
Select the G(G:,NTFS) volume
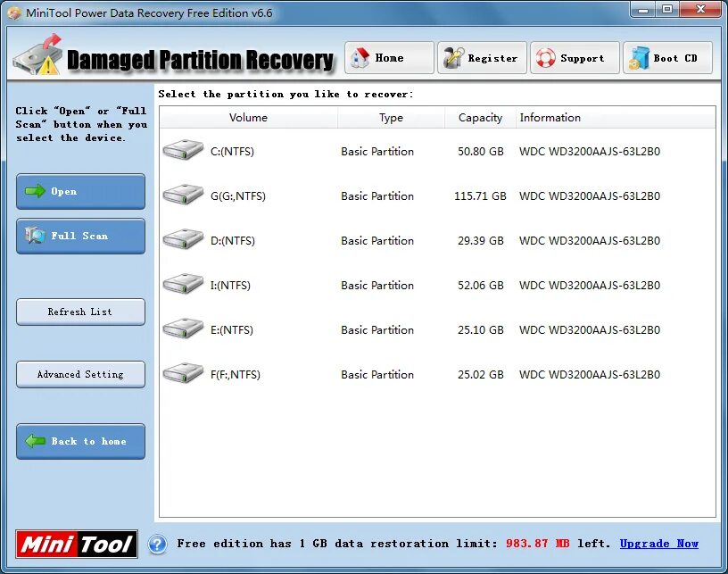[x=238, y=196]
